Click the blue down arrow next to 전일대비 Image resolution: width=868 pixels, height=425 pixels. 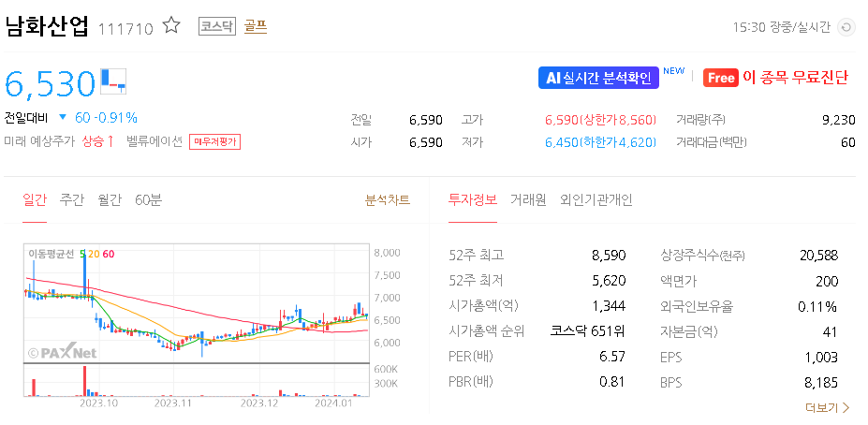click(63, 117)
